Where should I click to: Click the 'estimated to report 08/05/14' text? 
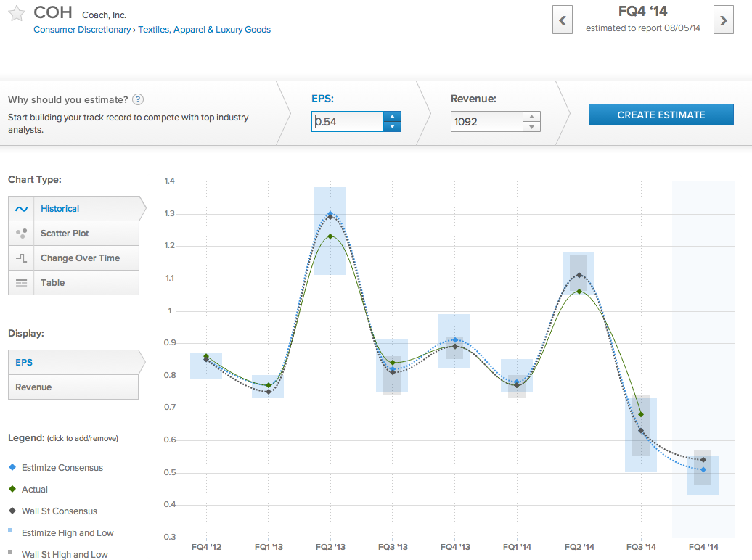coord(642,28)
